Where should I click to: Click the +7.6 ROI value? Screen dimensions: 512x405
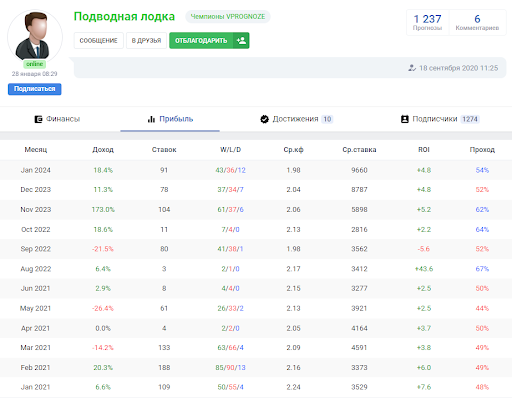click(x=424, y=387)
